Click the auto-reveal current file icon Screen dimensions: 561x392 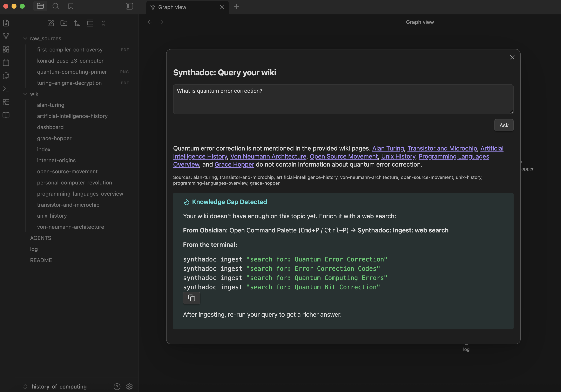click(x=90, y=23)
